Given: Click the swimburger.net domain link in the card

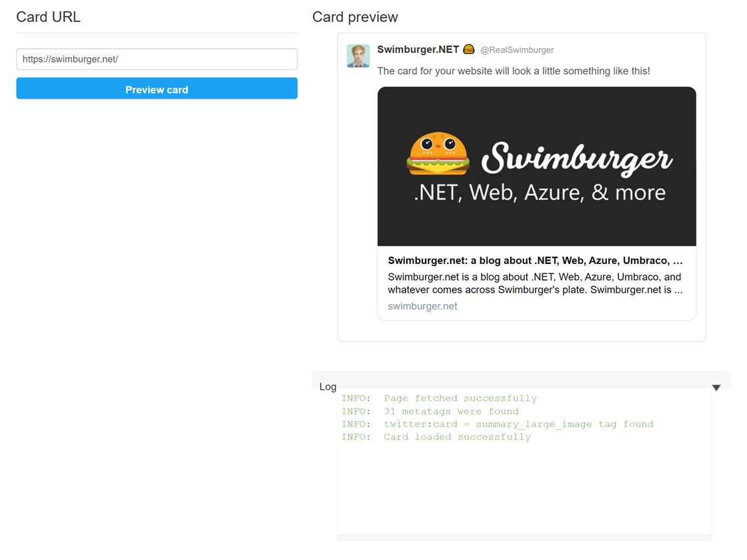Looking at the screenshot, I should pyautogui.click(x=422, y=306).
